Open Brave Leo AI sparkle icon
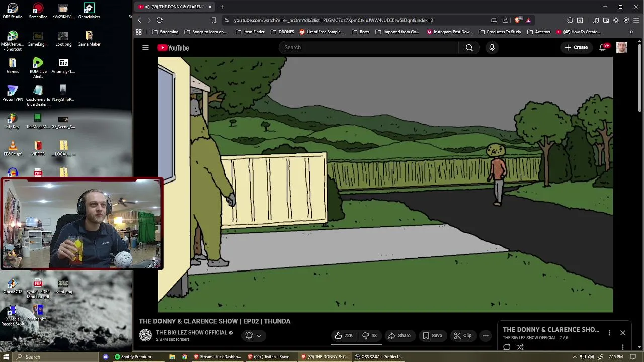This screenshot has height=362, width=644. [616, 20]
